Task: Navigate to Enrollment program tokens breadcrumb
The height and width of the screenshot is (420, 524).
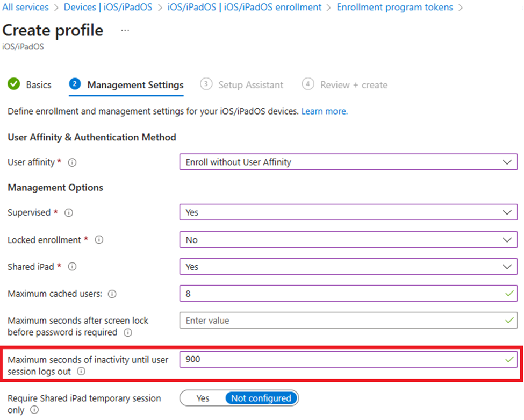Action: (394, 7)
